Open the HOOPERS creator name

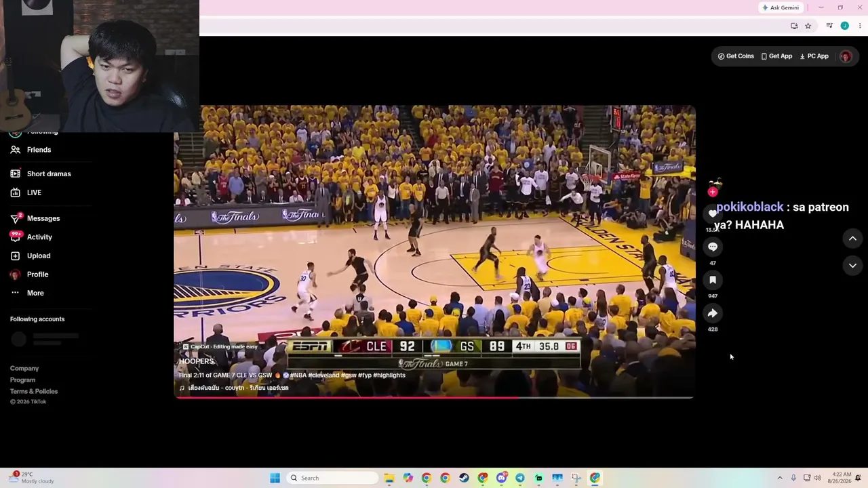pos(196,361)
